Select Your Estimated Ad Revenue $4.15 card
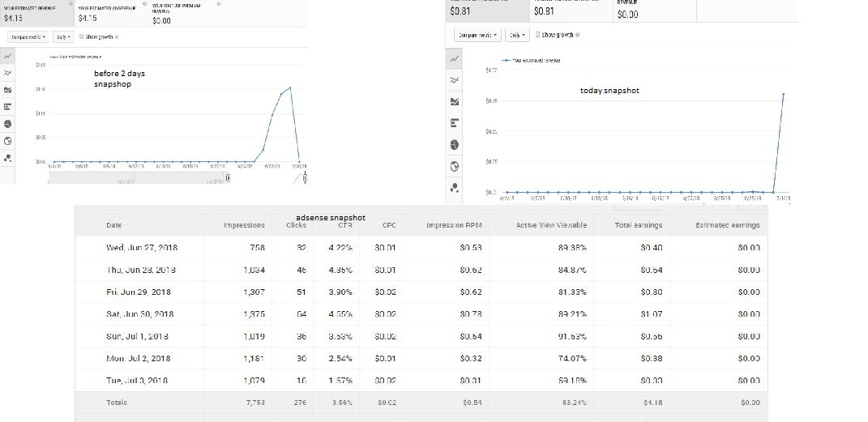This screenshot has width=868, height=422. (x=111, y=13)
